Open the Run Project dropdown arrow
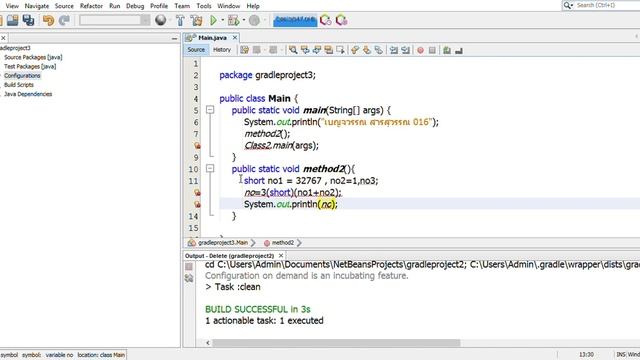Viewport: 640px width, 360px height. [x=222, y=20]
